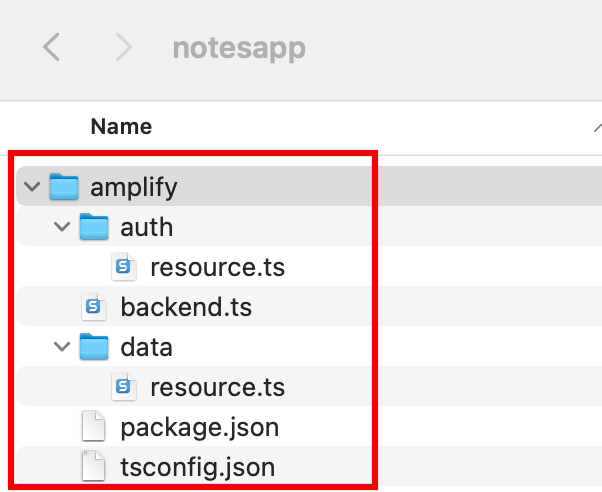Select resource.ts name inside auth folder
The width and height of the screenshot is (602, 492).
[217, 267]
